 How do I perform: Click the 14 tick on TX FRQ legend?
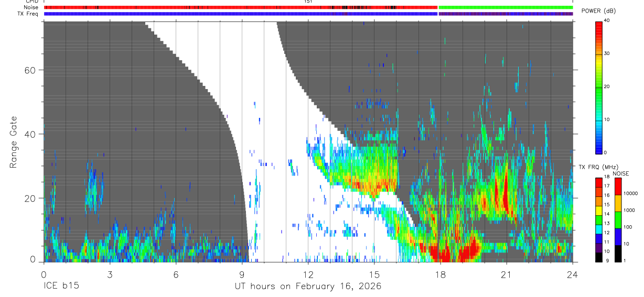coord(607,214)
